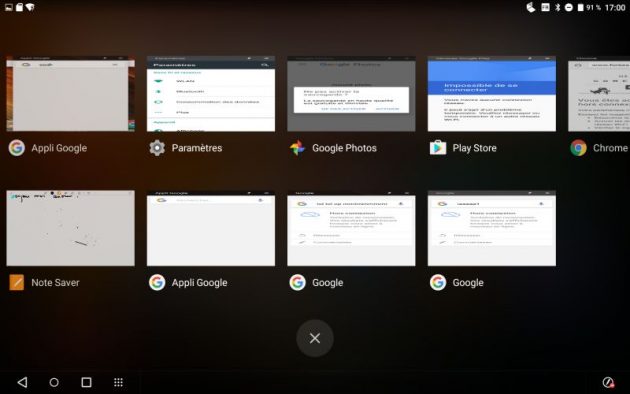Open the Note Saver orange icon

pyautogui.click(x=16, y=282)
